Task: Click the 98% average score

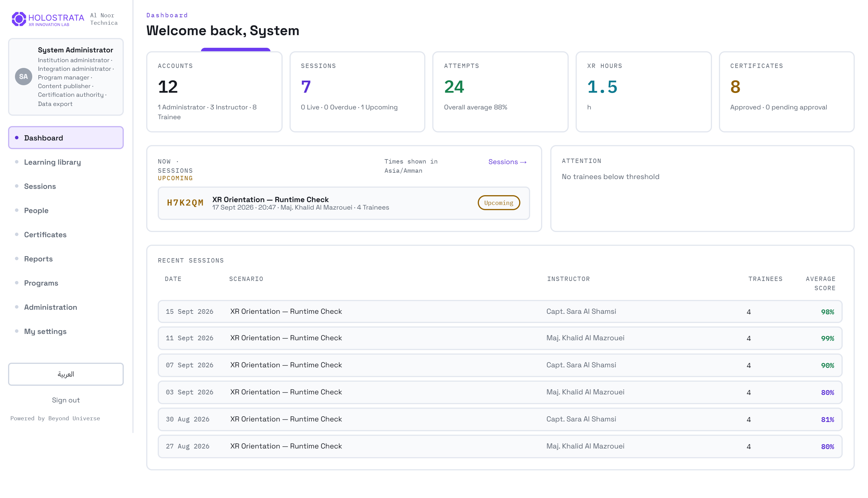Action: click(x=828, y=312)
